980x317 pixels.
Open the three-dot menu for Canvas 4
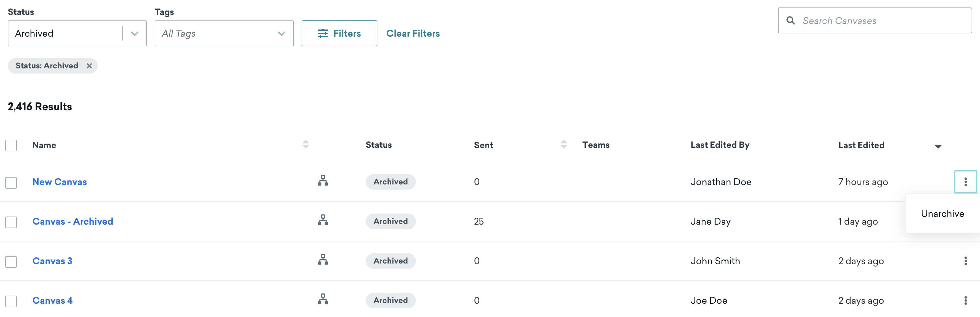(965, 300)
